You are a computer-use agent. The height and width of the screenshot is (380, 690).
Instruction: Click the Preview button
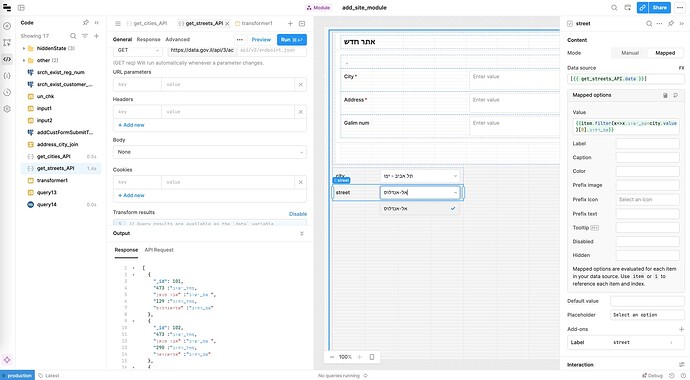[x=261, y=40]
